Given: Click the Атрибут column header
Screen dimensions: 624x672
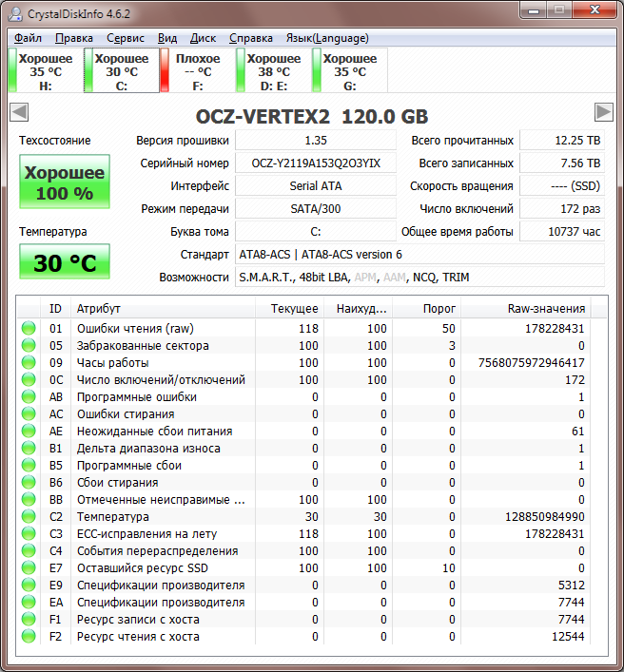Looking at the screenshot, I should click(163, 309).
